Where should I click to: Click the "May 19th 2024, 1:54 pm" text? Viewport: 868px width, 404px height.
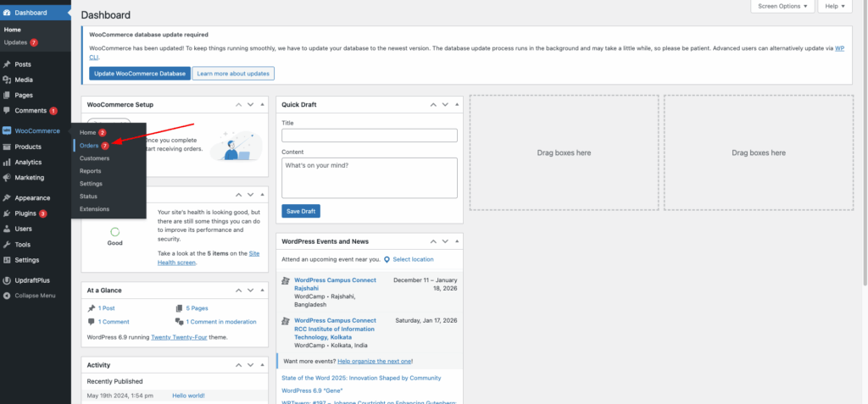tap(120, 396)
